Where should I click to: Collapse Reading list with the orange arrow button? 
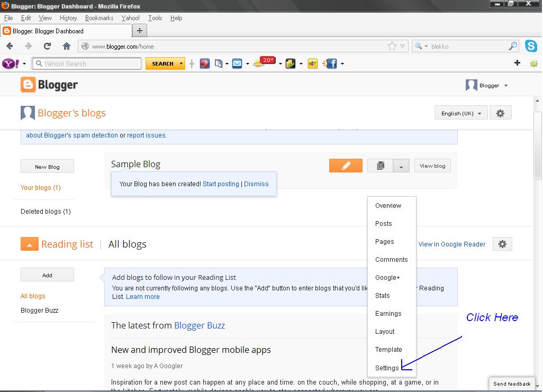[x=30, y=244]
